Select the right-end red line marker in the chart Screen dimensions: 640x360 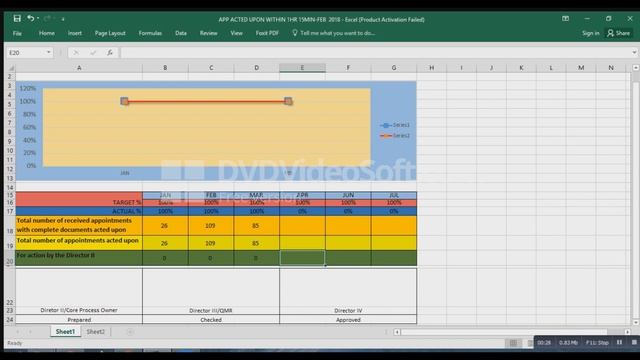[x=288, y=101]
